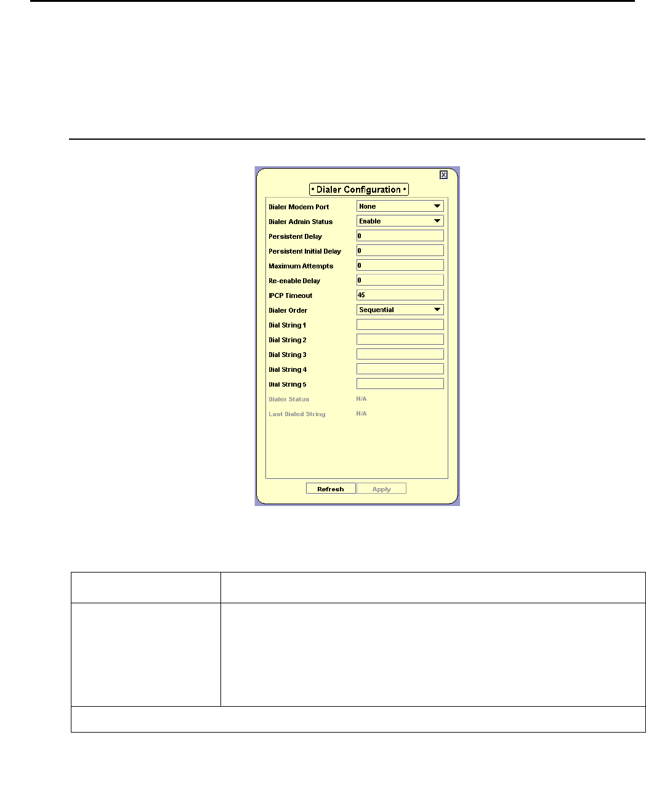Click the Dial String 5 label
Viewport: 646px width, 812px height.
[x=287, y=384]
